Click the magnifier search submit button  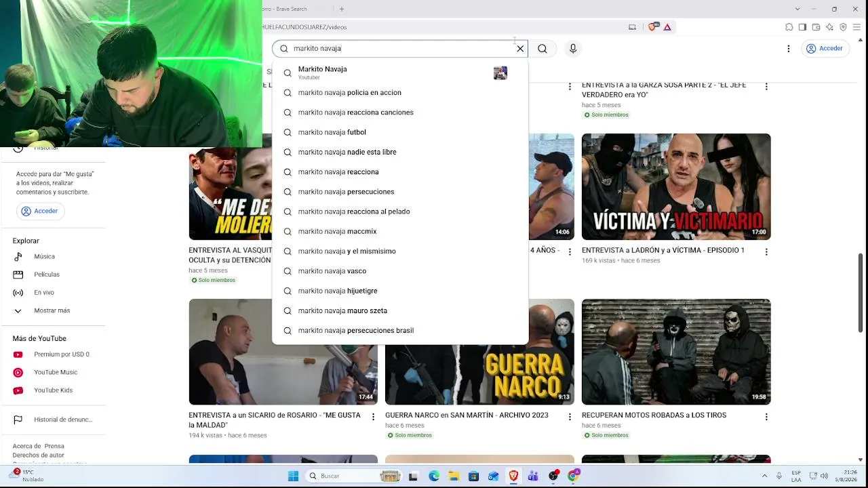[x=542, y=49]
